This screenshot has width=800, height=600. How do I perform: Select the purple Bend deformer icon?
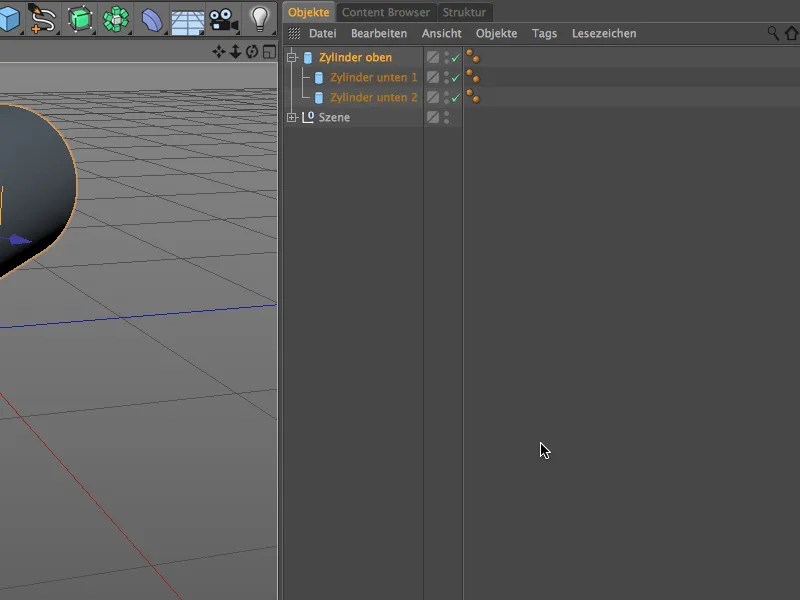pos(152,20)
